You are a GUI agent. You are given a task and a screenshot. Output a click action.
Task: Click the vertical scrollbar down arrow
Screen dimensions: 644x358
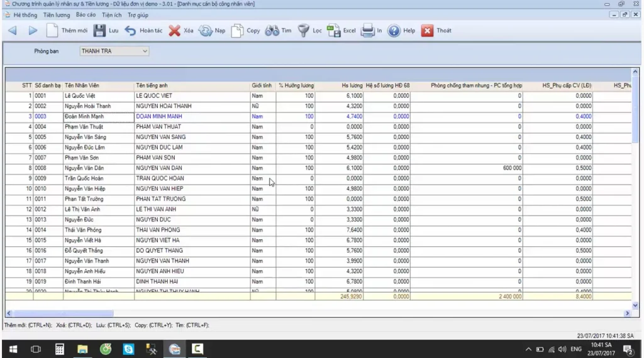[x=635, y=305]
